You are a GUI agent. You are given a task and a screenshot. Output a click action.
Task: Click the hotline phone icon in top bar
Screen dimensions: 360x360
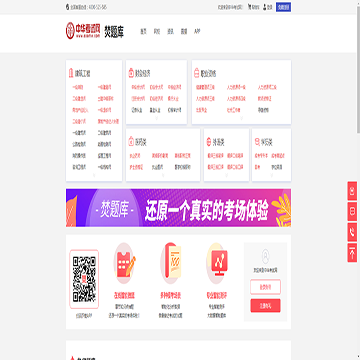coord(67,7)
